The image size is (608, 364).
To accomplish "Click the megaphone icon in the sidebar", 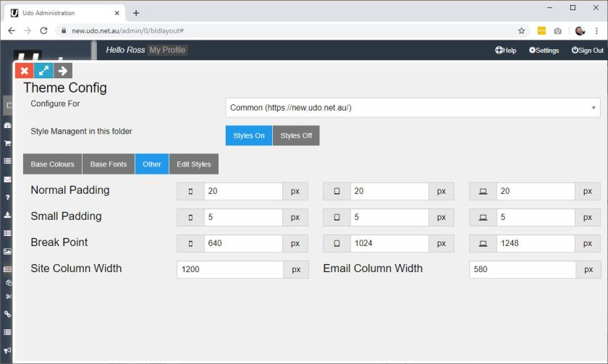I will [x=7, y=350].
